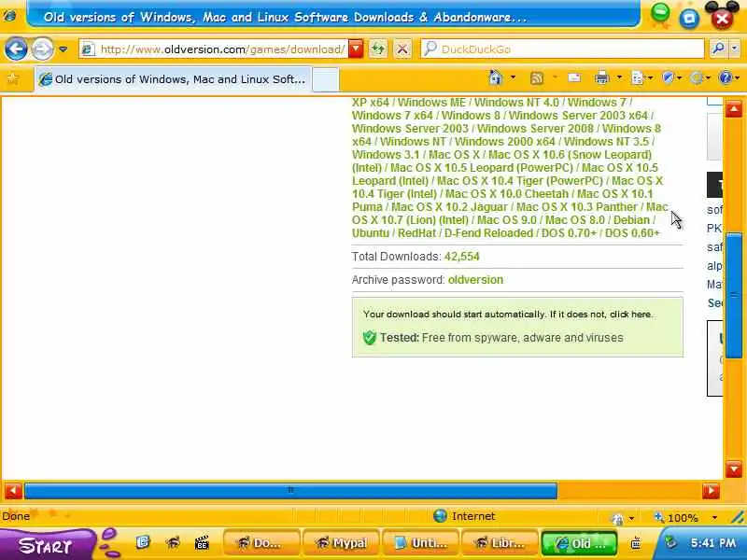Click horizontal scrollbar right arrow
This screenshot has width=747, height=560.
[x=711, y=491]
